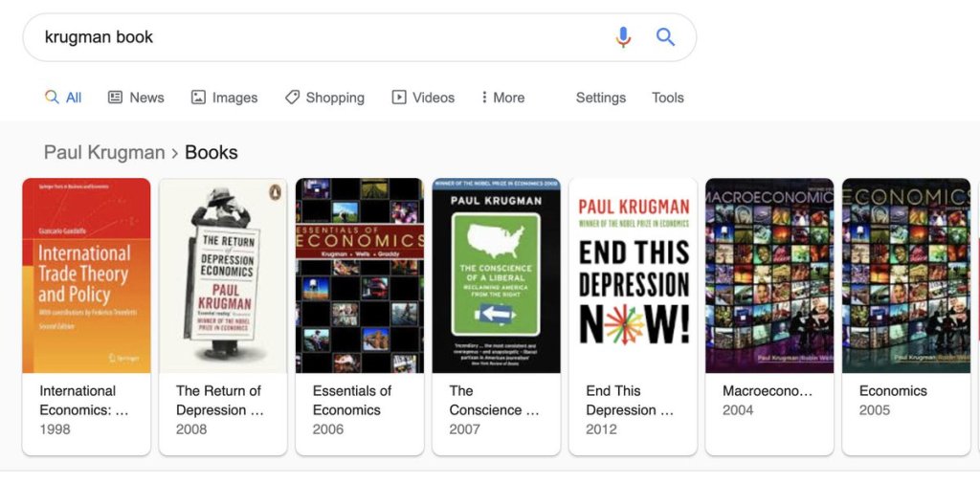Click the blue search magnifier button
Screen dimensions: 980x483
tap(665, 37)
